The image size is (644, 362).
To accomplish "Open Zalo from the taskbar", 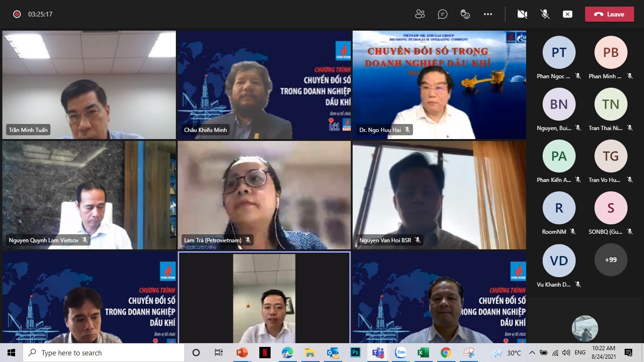I will coord(401,353).
